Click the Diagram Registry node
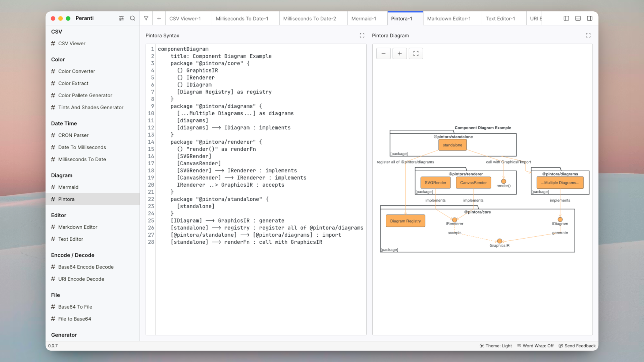 405,221
